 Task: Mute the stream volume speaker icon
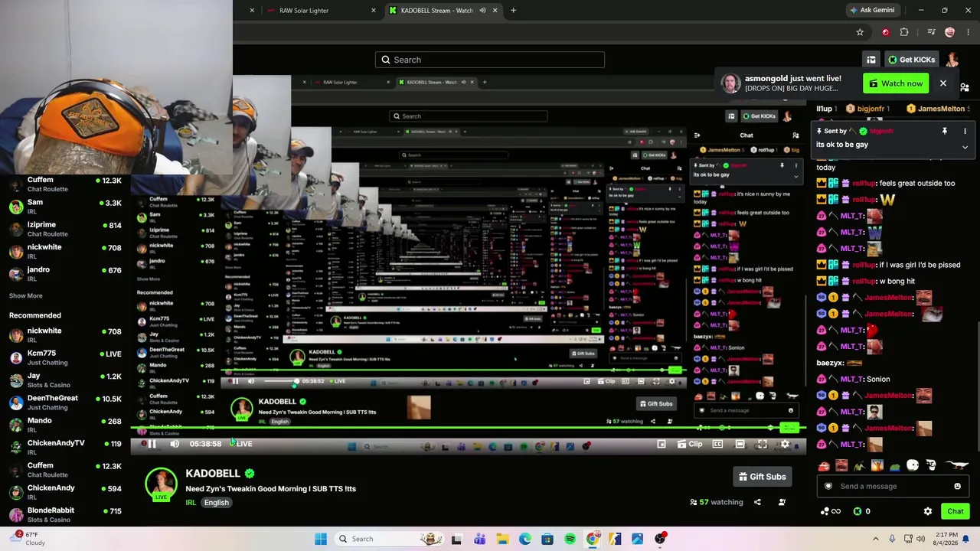175,444
